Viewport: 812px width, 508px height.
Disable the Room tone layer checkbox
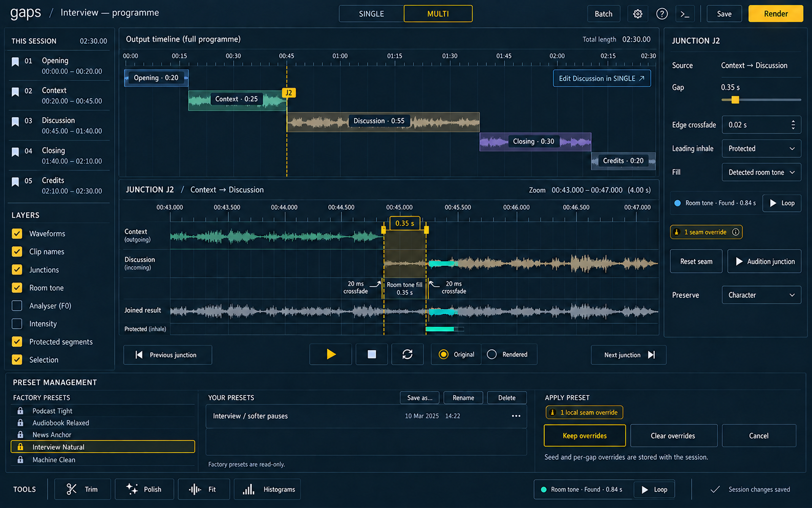pyautogui.click(x=17, y=288)
